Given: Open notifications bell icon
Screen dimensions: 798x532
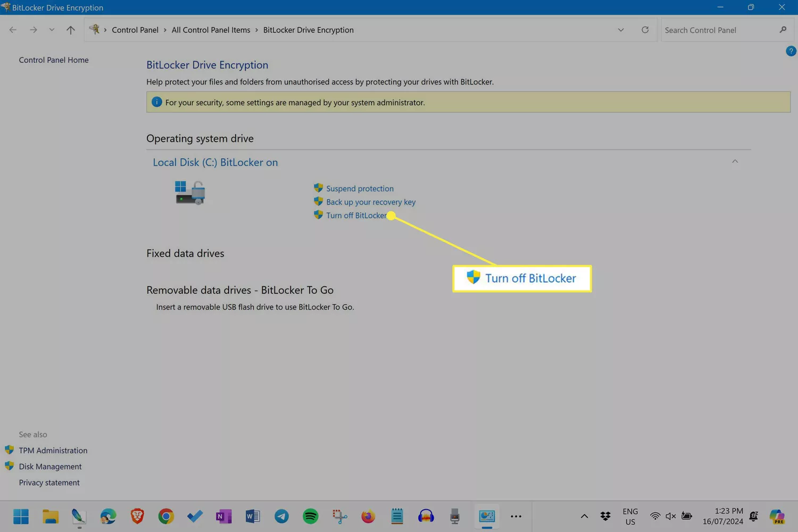Looking at the screenshot, I should [x=754, y=516].
